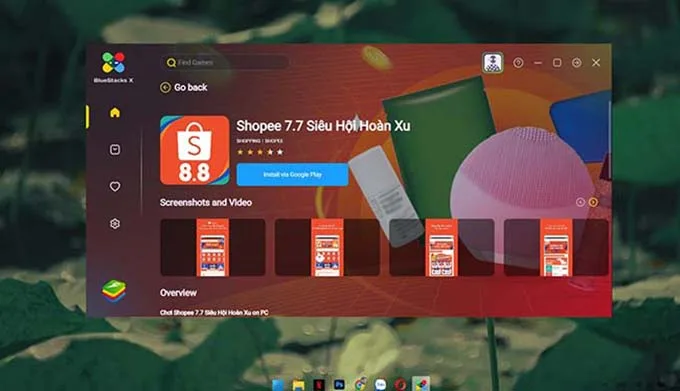Open Zalo from the taskbar
This screenshot has height=391, width=680.
380,384
